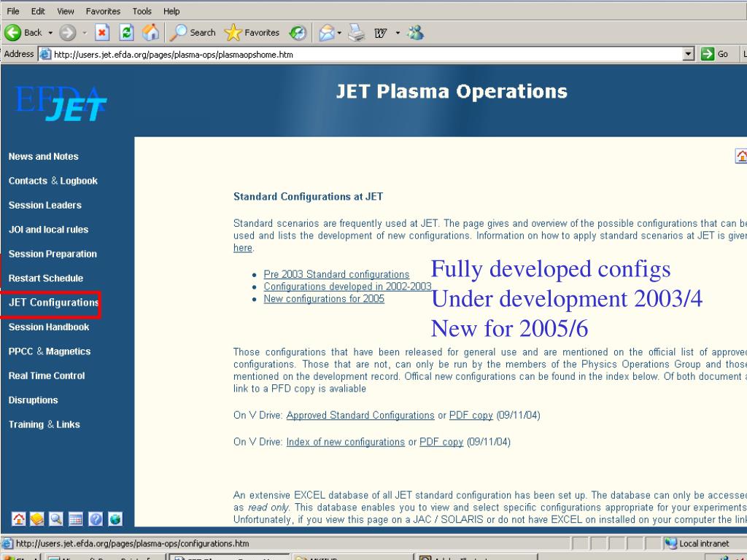Open the Tools menu
The width and height of the screenshot is (747, 560).
click(142, 11)
